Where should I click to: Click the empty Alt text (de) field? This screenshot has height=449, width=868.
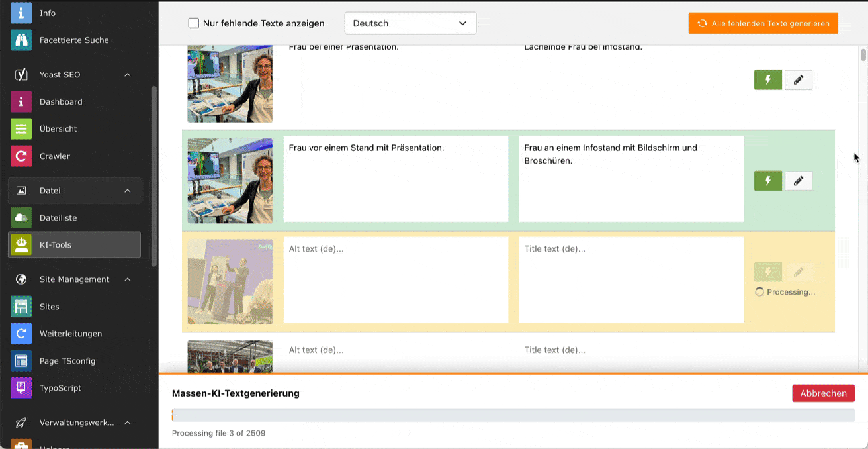tap(396, 279)
